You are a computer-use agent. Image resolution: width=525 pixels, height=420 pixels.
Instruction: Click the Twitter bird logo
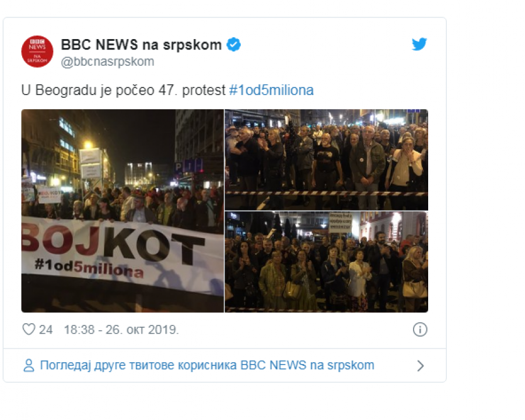(419, 44)
